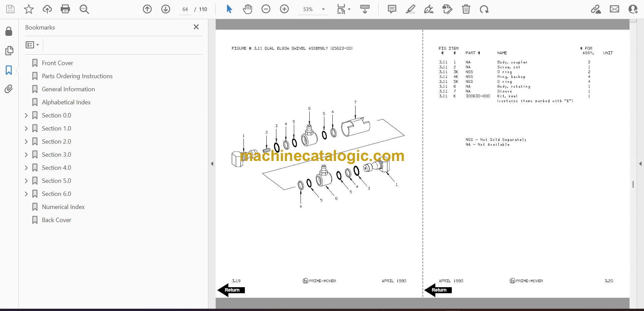Screen dimensions: 644x311
Task: Enable scrolling read mode icon
Action: 365,9
